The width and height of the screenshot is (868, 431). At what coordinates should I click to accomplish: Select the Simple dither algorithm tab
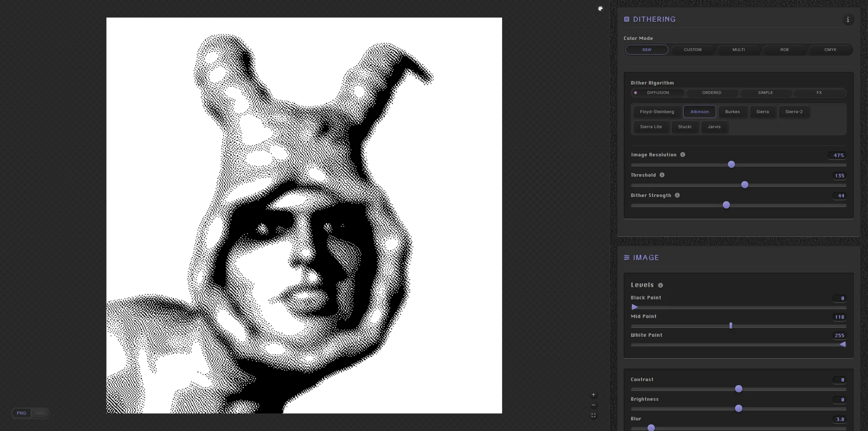(x=765, y=93)
